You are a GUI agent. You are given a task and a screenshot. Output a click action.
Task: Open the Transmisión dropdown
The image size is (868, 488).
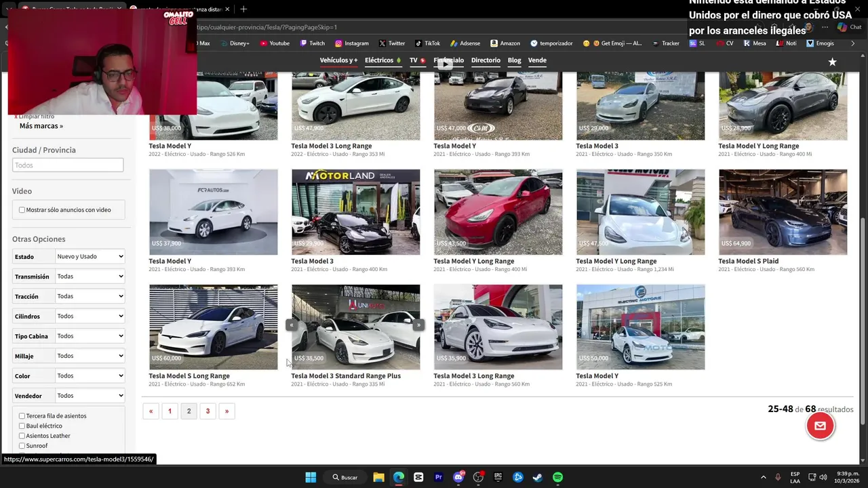tap(90, 277)
